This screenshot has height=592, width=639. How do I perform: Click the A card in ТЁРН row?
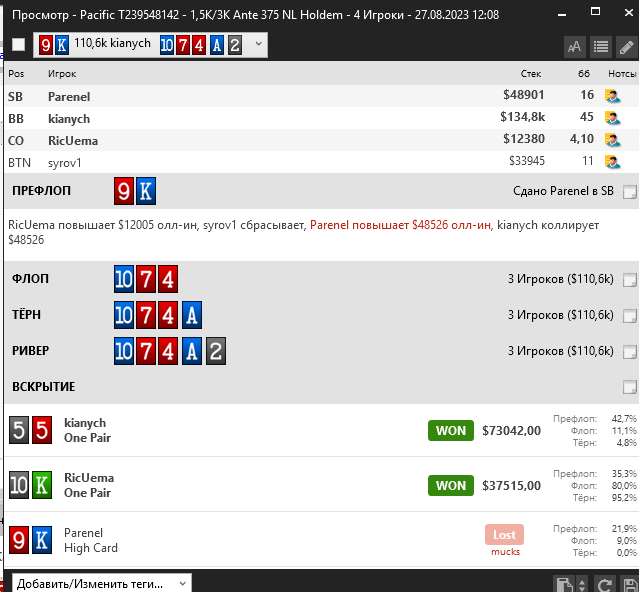[x=192, y=315]
